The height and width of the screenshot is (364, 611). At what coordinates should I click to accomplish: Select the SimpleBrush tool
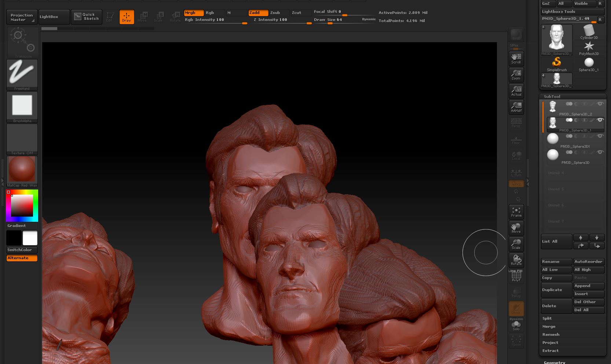click(557, 64)
